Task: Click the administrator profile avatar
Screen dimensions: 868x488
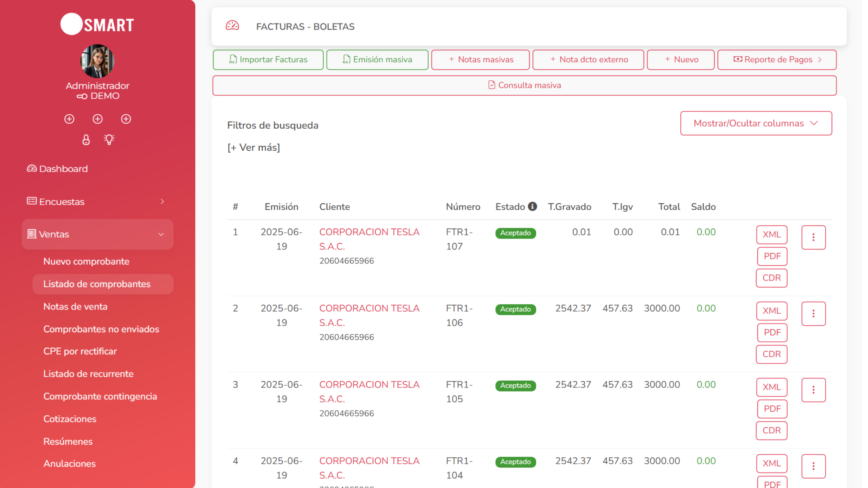Action: click(x=97, y=61)
